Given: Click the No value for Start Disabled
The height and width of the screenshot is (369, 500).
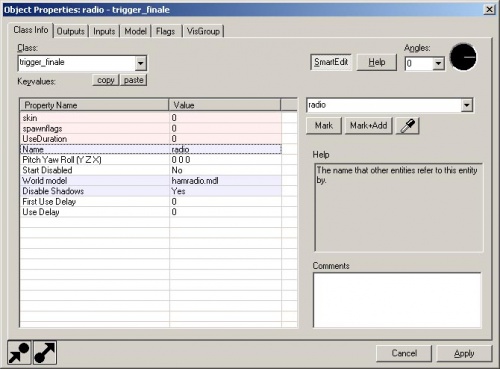Looking at the screenshot, I should click(225, 170).
